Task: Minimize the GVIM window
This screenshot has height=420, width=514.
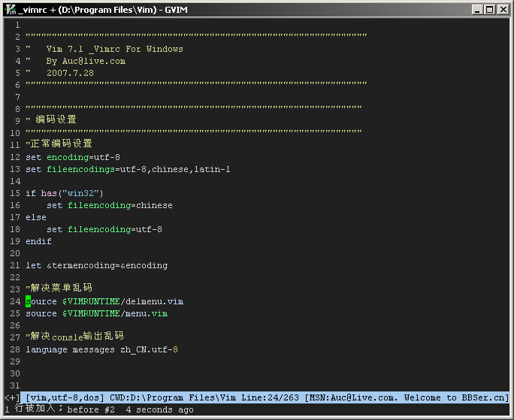Action: (477, 10)
